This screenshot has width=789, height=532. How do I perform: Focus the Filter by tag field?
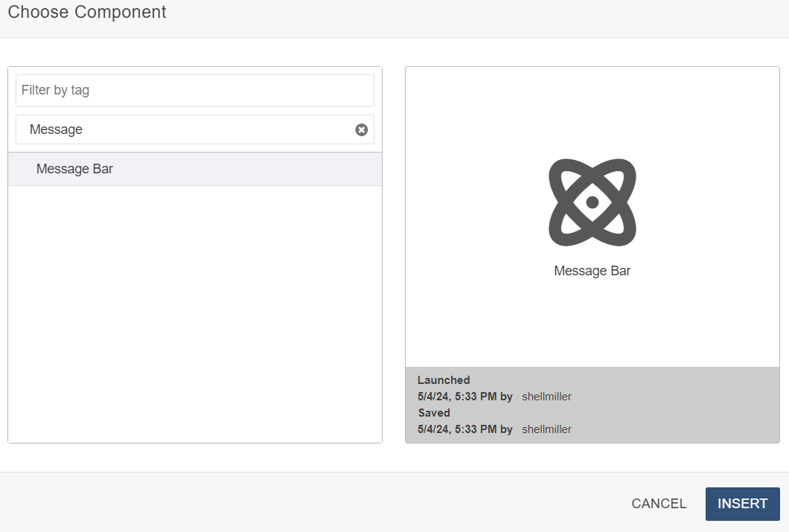click(x=195, y=91)
